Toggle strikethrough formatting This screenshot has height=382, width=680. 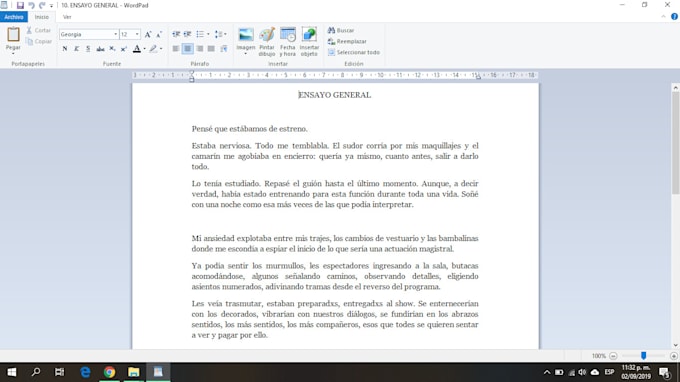coord(100,49)
